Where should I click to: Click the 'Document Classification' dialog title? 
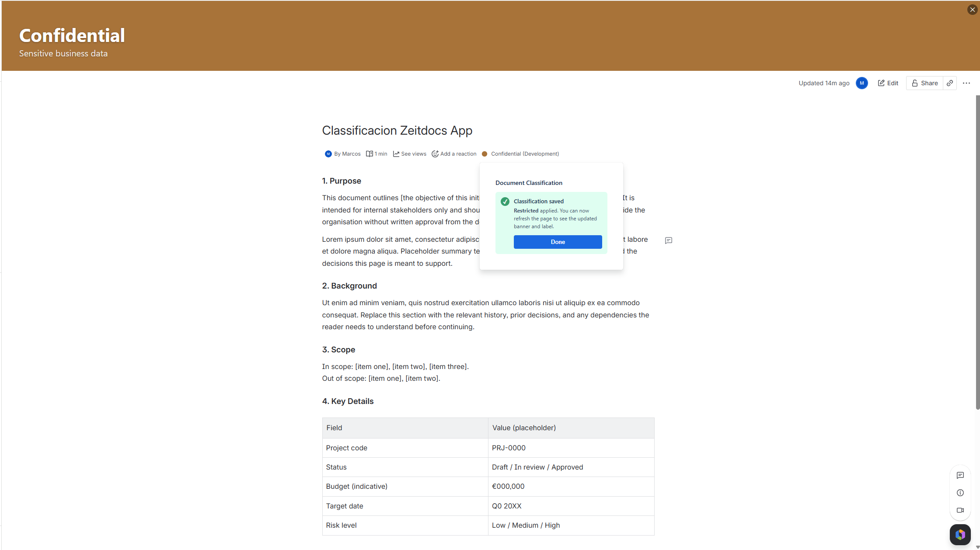[529, 183]
